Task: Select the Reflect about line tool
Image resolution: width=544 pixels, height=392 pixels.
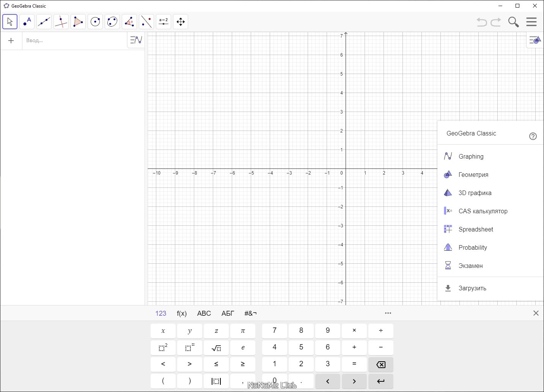Action: [146, 22]
